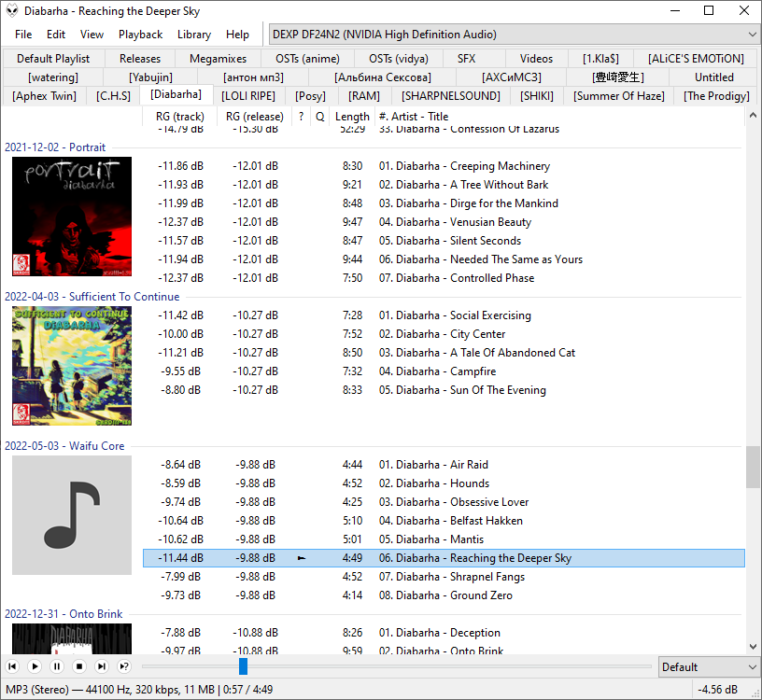
Task: Switch to the [LOLI RIPE] tab
Action: click(248, 96)
